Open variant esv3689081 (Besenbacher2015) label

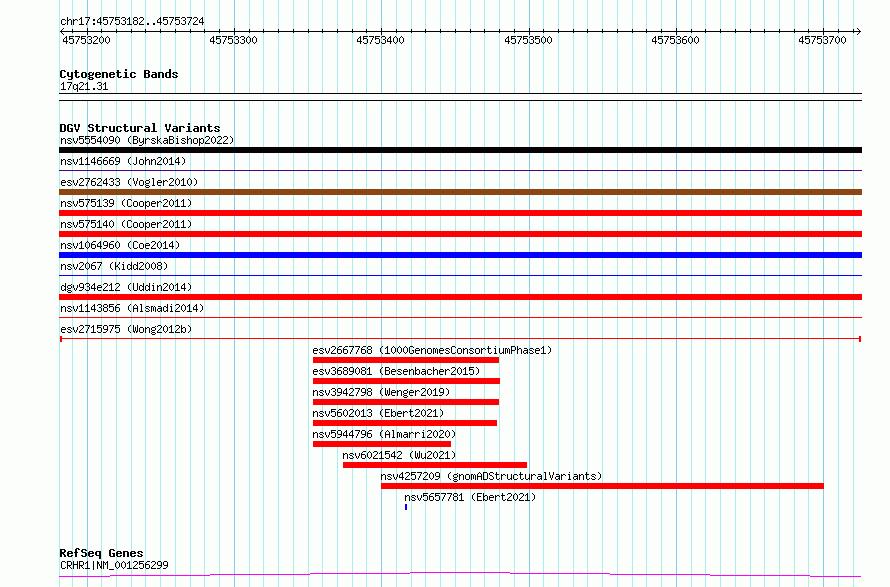click(x=396, y=371)
